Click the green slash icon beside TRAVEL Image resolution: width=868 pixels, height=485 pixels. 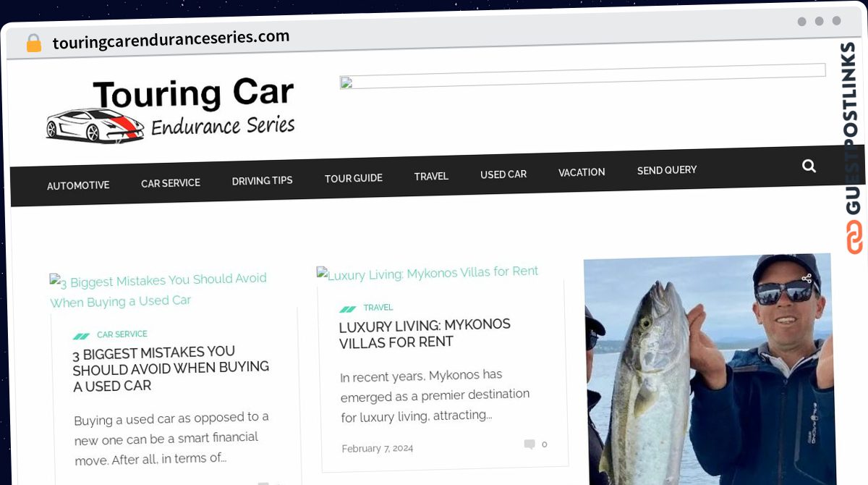(x=348, y=309)
